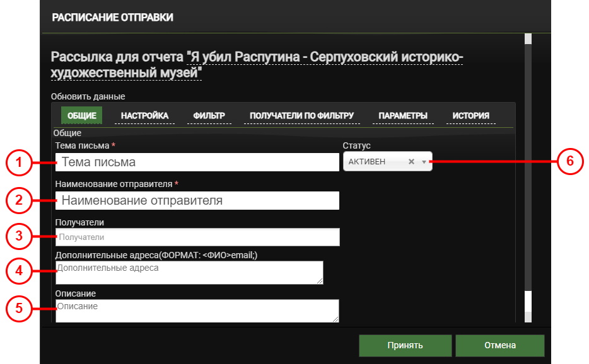Screen dimensions: 589x364
Task: View the ИСТОРИЯ tab
Action: click(x=470, y=116)
